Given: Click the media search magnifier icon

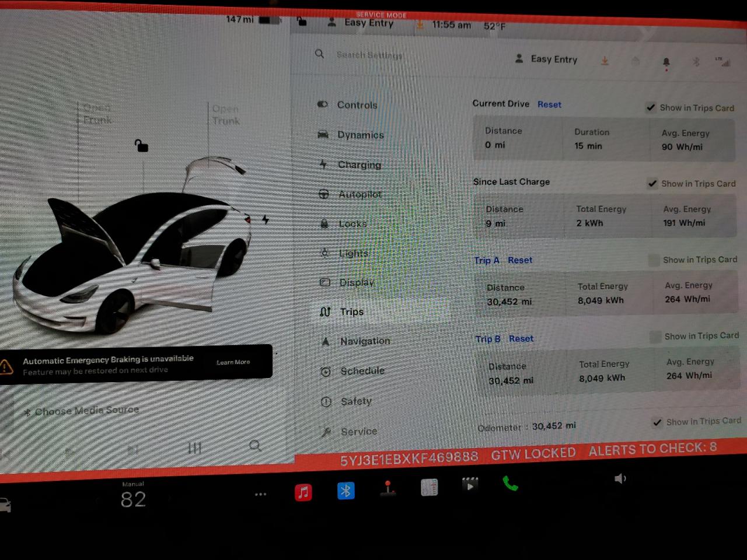Looking at the screenshot, I should coord(255,446).
